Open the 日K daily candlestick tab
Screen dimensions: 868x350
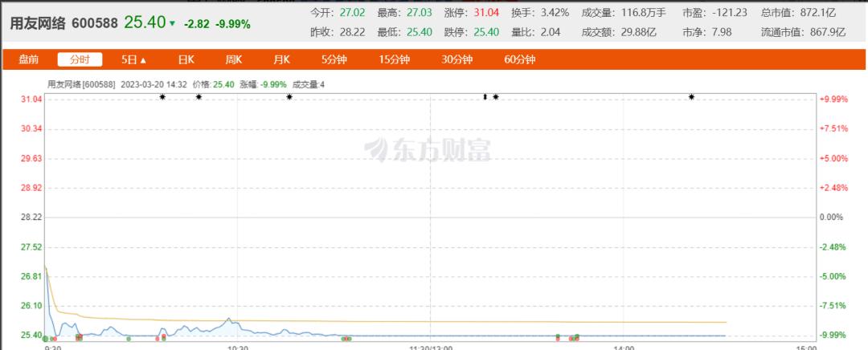186,59
